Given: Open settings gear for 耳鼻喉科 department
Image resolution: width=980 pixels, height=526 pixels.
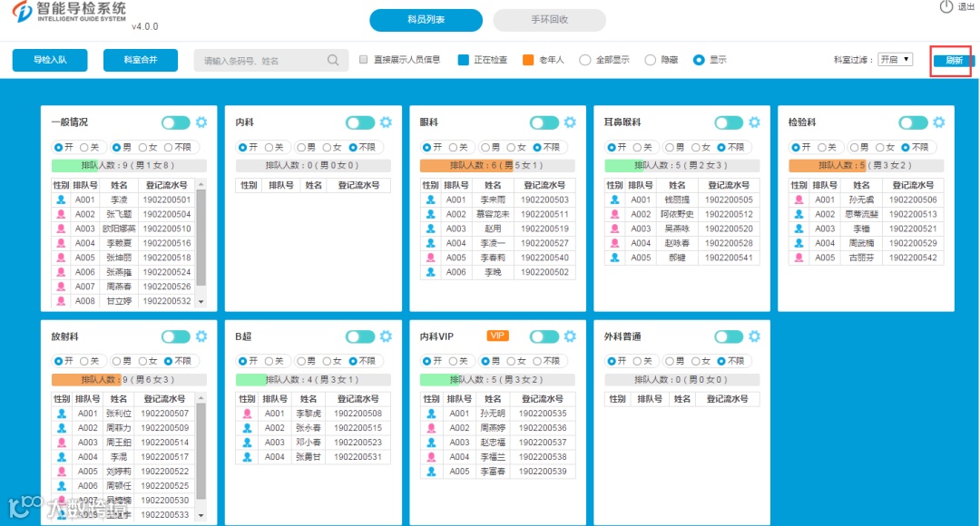Looking at the screenshot, I should [754, 122].
